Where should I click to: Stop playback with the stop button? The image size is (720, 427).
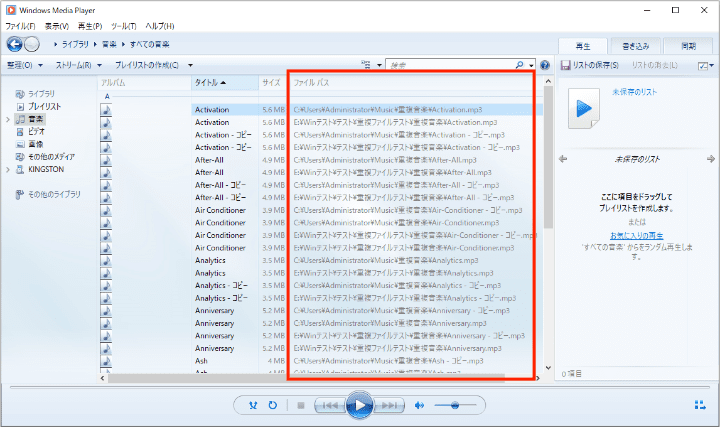(x=301, y=405)
